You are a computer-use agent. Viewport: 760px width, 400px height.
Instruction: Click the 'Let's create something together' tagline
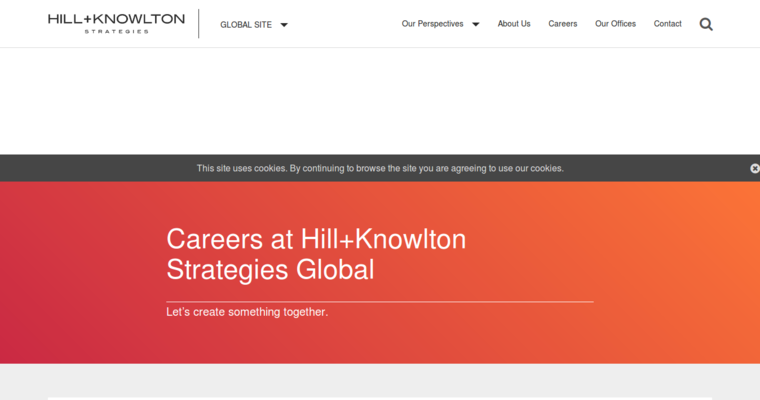(247, 312)
